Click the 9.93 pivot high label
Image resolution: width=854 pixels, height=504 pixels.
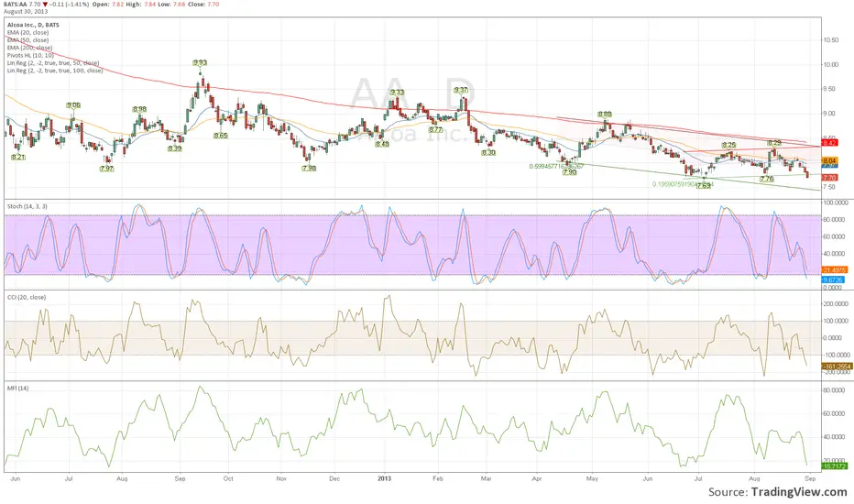click(x=200, y=63)
